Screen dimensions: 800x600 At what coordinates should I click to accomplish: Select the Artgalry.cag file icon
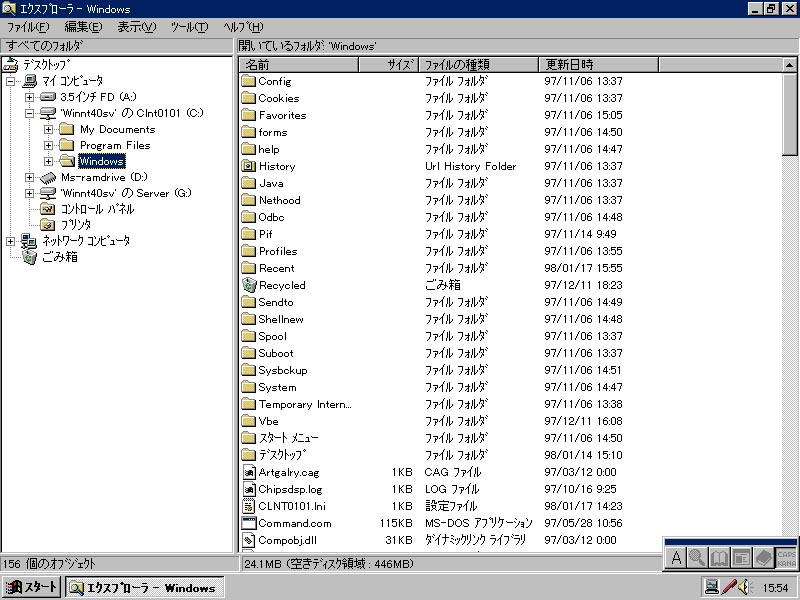coord(248,472)
